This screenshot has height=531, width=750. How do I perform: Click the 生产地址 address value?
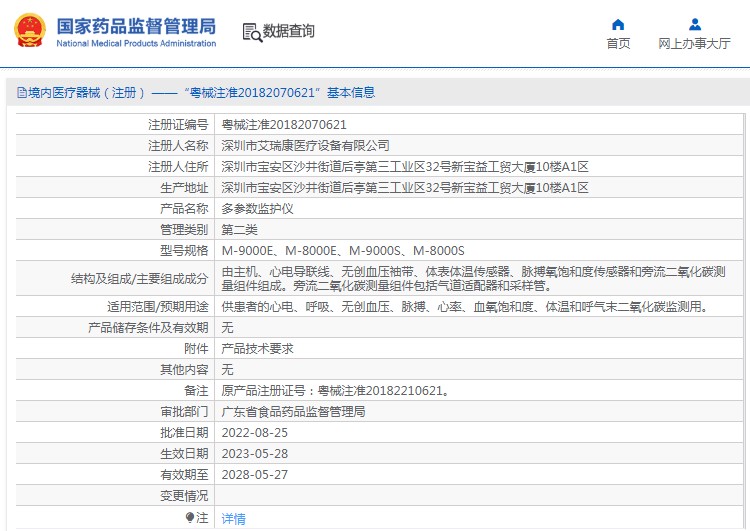pyautogui.click(x=405, y=188)
